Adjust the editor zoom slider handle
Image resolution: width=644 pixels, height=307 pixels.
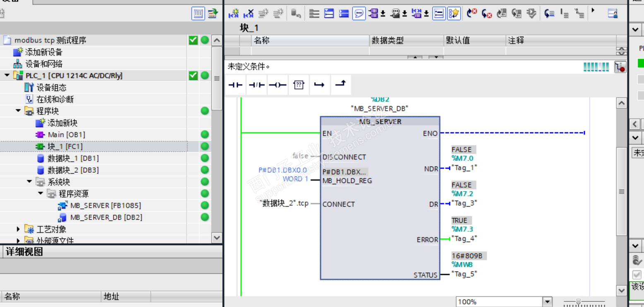(579, 302)
